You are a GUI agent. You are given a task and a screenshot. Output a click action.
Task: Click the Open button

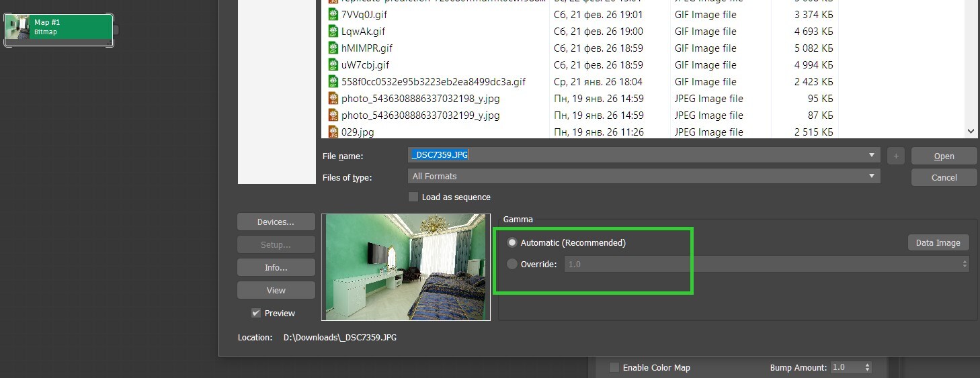(944, 156)
